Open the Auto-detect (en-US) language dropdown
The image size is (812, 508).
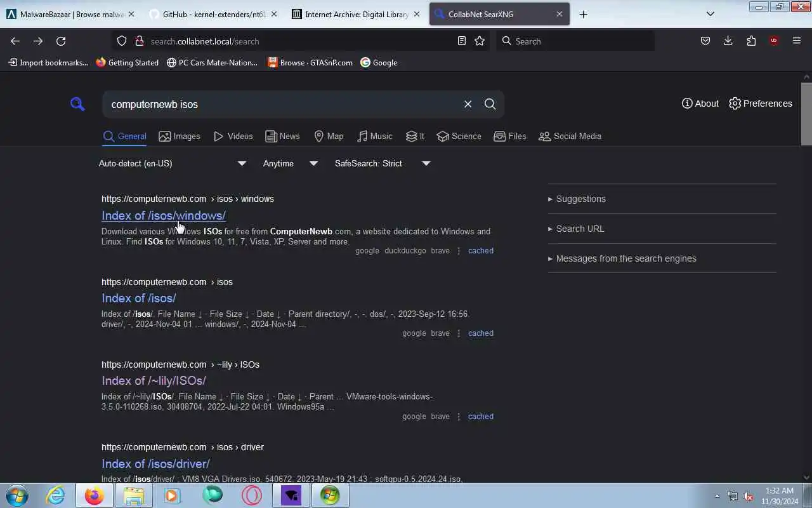coord(173,163)
